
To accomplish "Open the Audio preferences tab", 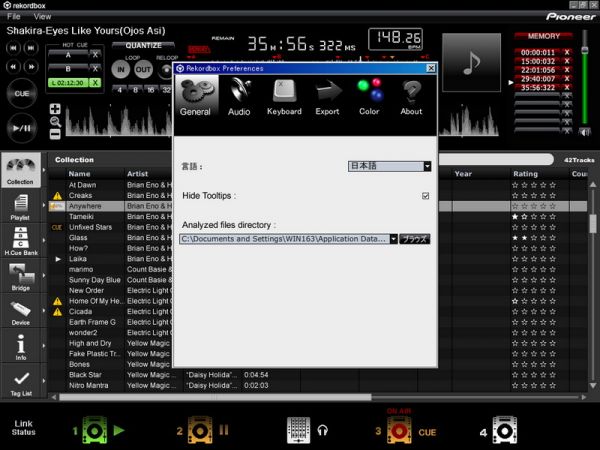I will [239, 96].
